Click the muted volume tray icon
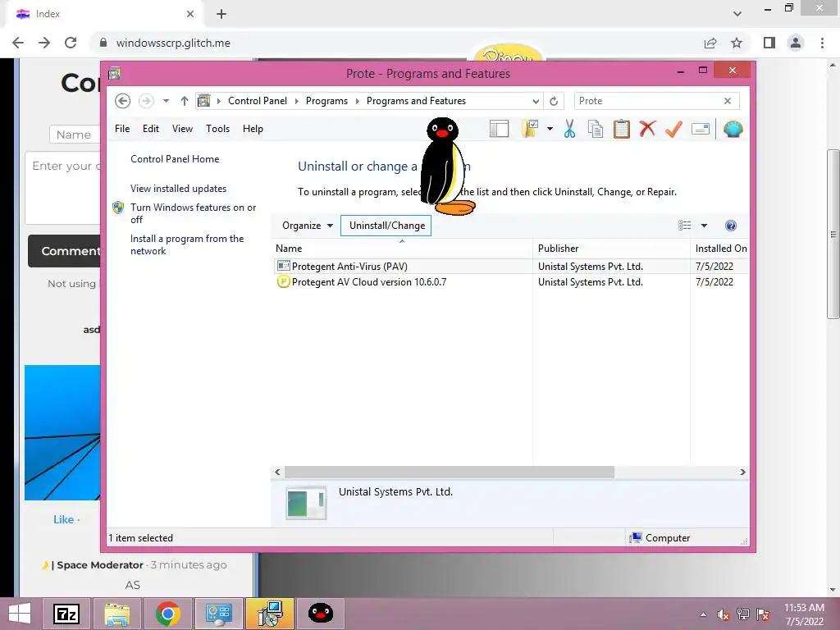Viewport: 840px width, 630px height. pyautogui.click(x=723, y=614)
